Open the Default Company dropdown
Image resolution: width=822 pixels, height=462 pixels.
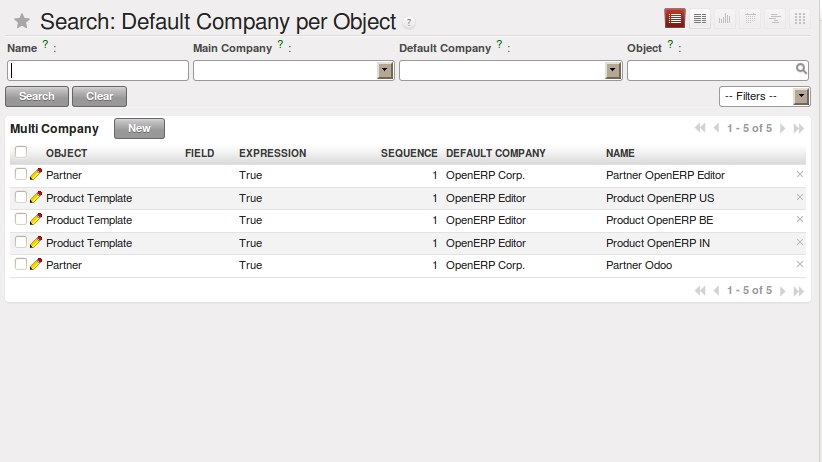tap(614, 71)
